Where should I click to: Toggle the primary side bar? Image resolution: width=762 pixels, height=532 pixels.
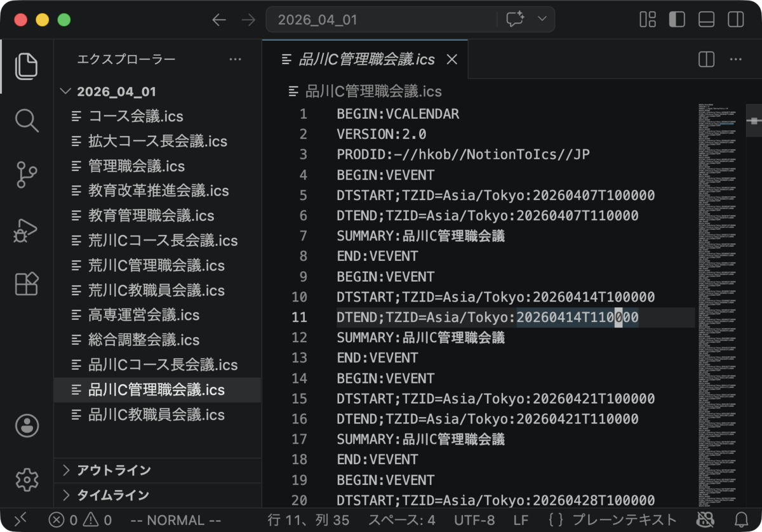click(677, 20)
